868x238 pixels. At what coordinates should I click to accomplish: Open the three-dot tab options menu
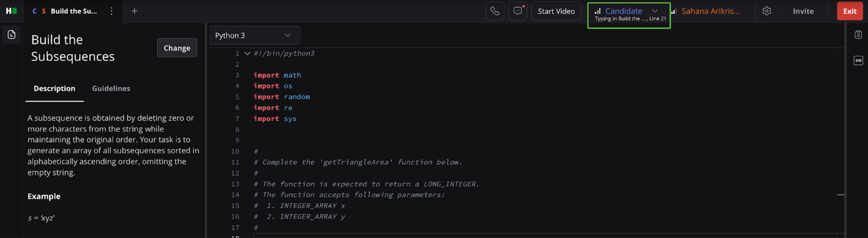[x=111, y=11]
